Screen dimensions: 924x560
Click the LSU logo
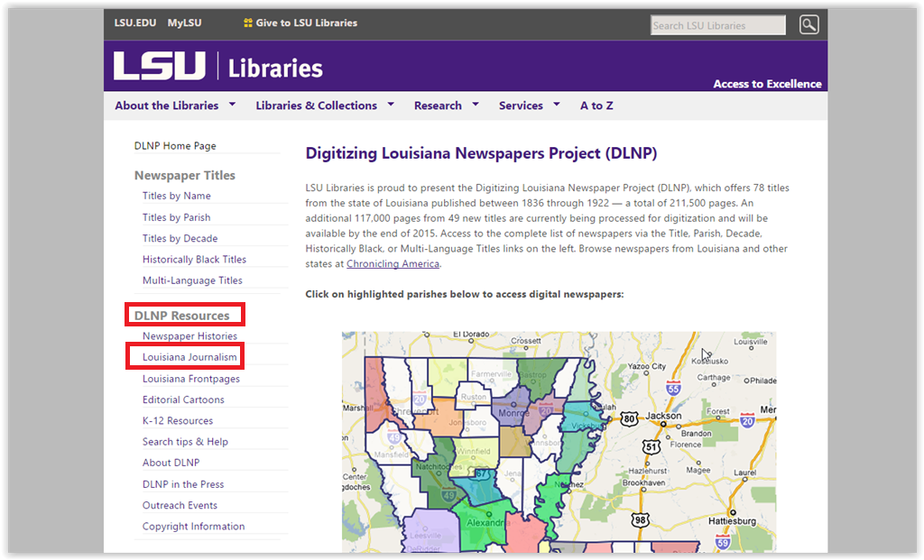pyautogui.click(x=159, y=65)
